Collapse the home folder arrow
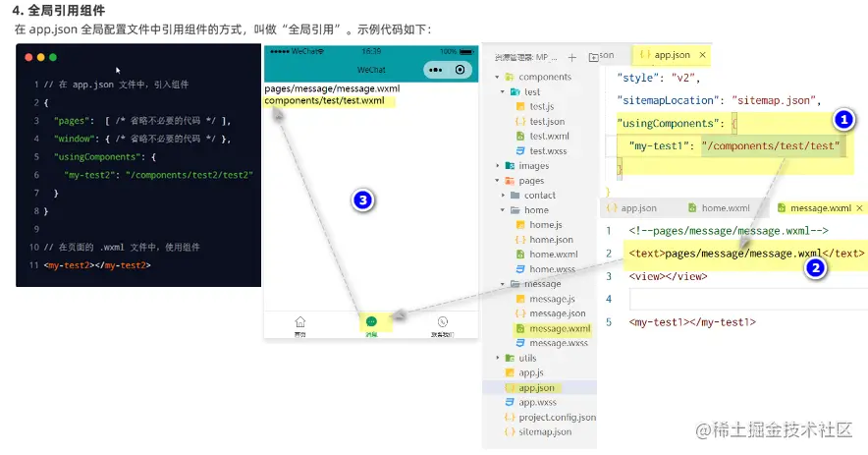The height and width of the screenshot is (455, 868). pos(503,210)
